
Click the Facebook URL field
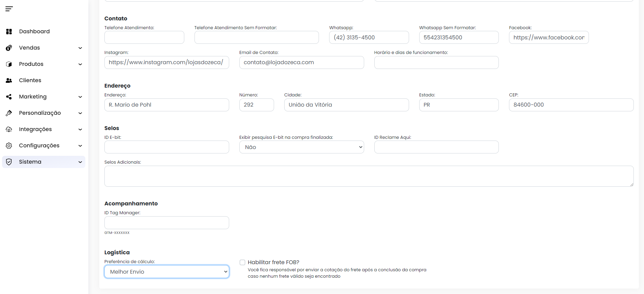(x=549, y=37)
